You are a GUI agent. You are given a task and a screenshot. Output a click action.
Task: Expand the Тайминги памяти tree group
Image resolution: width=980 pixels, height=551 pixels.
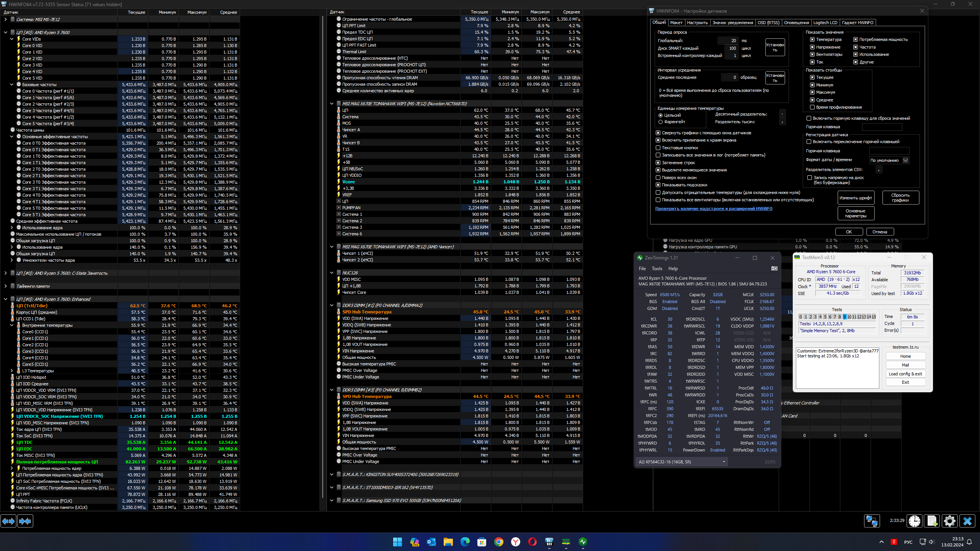click(5, 286)
